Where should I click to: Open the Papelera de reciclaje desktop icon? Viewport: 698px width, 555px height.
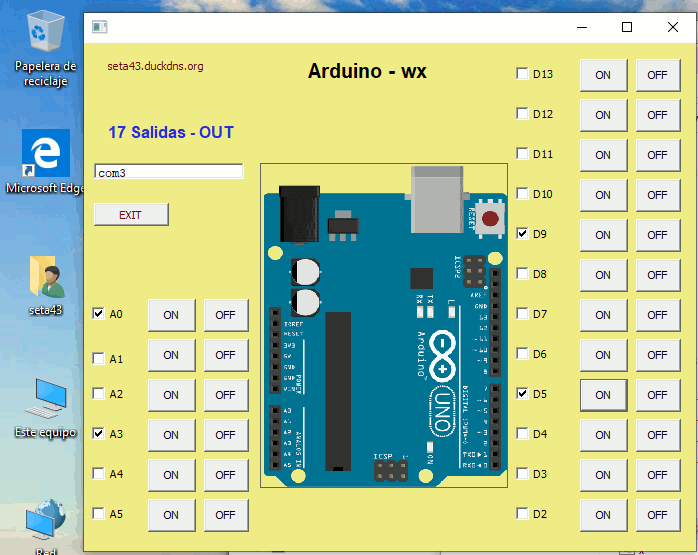pos(45,49)
